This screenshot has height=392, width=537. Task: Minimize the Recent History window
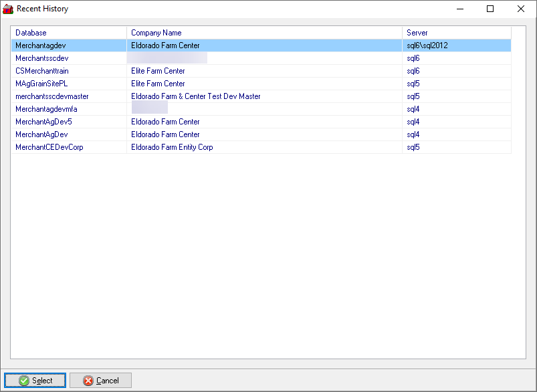tap(459, 9)
